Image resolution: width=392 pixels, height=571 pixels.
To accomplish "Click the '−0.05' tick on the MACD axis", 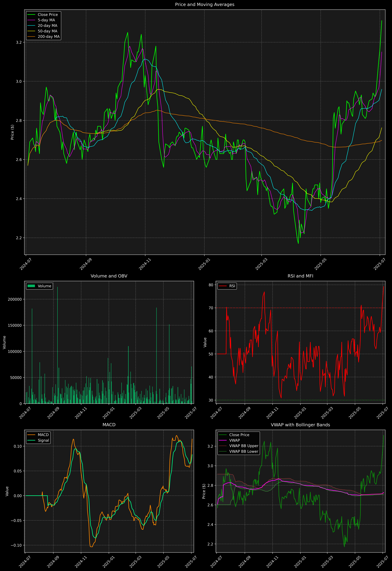I will coord(16,520).
